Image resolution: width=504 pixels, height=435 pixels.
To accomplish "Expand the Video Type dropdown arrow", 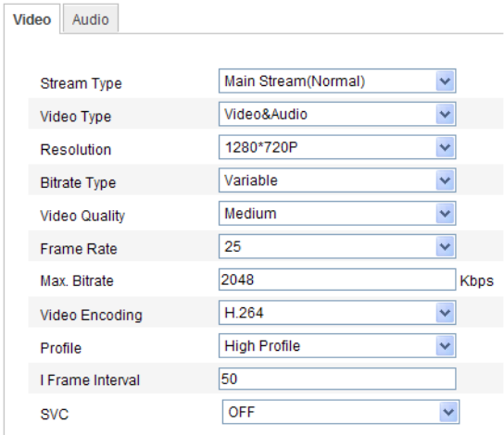I will 446,114.
